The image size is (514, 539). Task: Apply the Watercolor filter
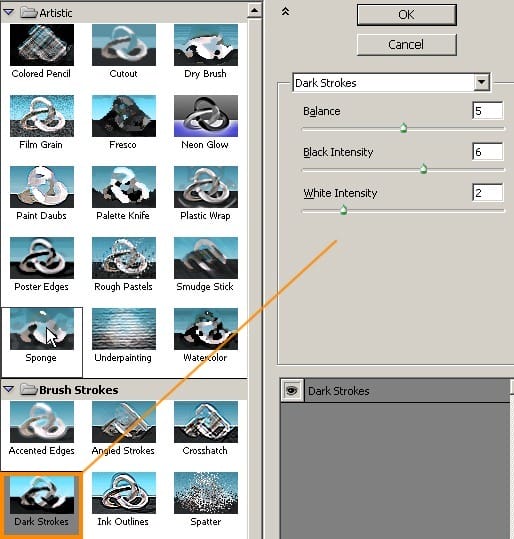tap(206, 329)
